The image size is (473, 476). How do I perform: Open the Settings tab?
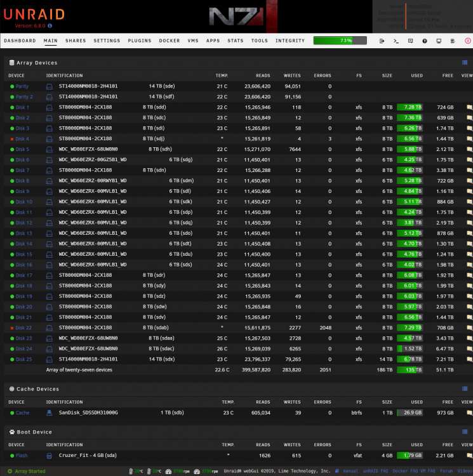tap(107, 41)
